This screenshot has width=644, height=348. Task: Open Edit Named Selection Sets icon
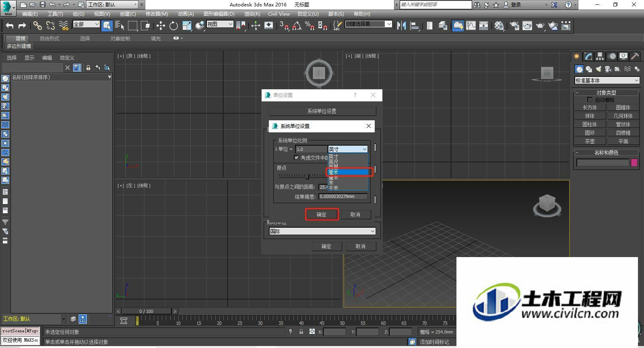[x=337, y=26]
